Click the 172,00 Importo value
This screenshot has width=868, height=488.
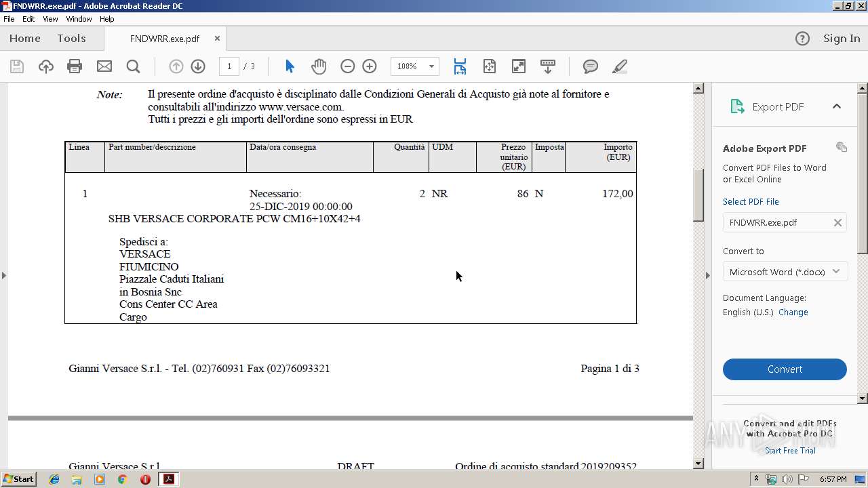coord(617,194)
